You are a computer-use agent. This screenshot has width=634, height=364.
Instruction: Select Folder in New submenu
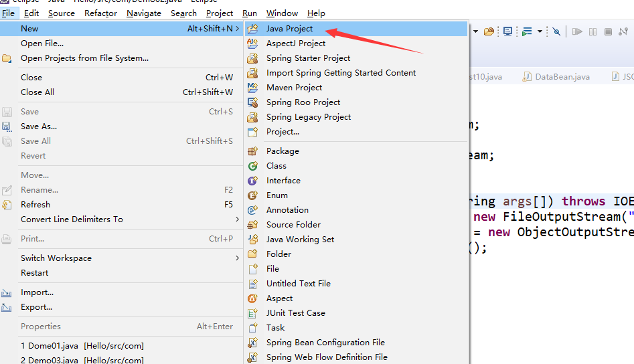pos(356,254)
